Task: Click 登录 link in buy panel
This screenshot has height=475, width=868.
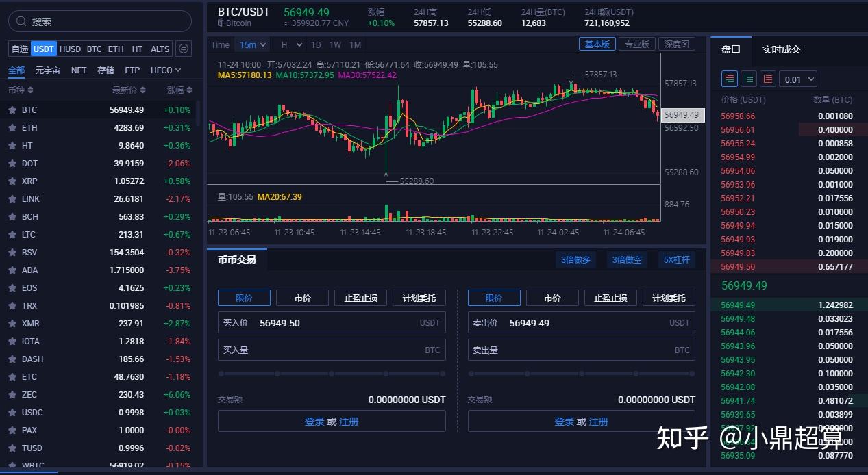Action: tap(314, 422)
